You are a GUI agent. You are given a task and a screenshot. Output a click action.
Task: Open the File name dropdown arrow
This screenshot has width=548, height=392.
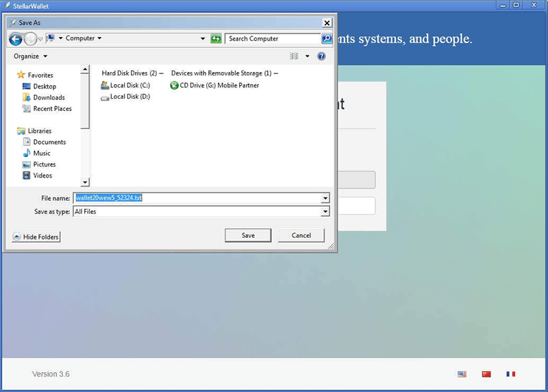325,198
